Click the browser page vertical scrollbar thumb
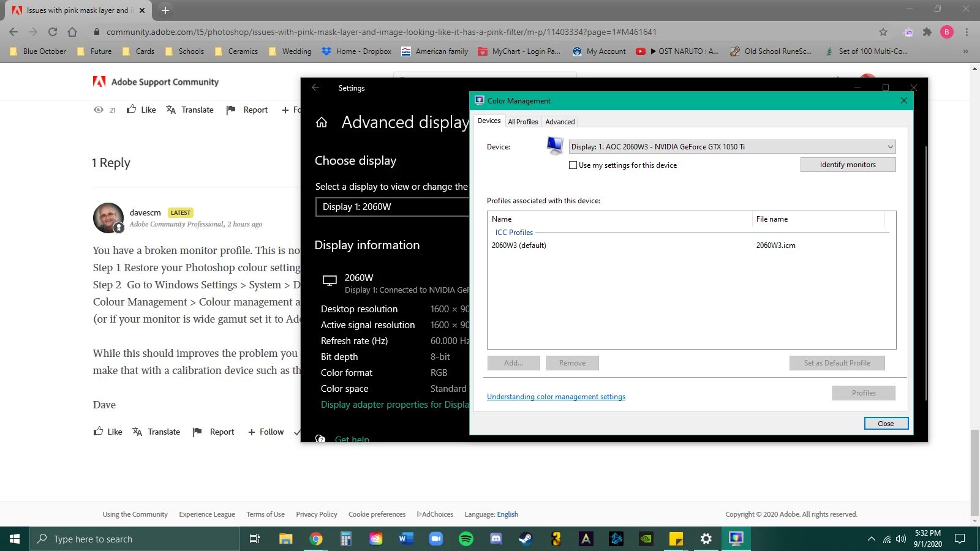Viewport: 980px width, 551px height. coord(974,473)
